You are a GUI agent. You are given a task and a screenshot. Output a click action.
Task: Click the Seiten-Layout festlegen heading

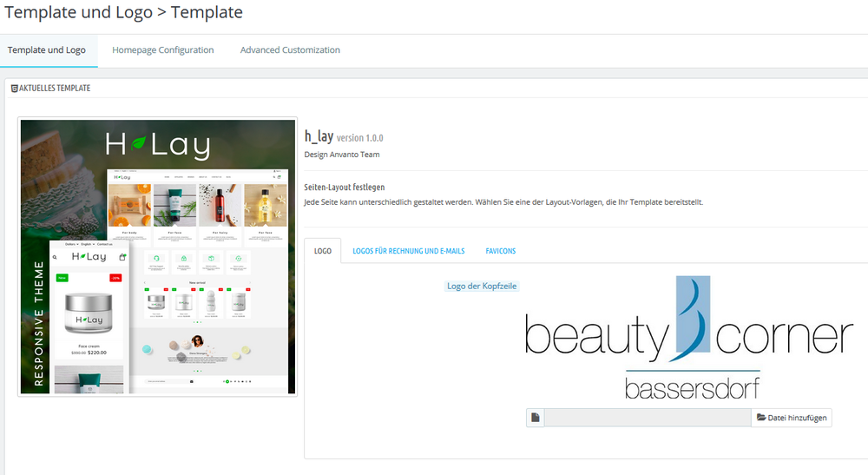[345, 187]
